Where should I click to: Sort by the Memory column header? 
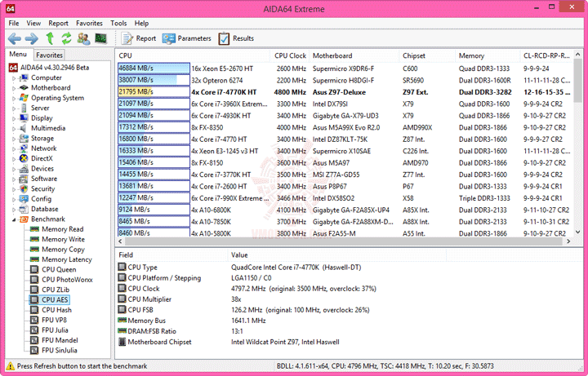488,55
